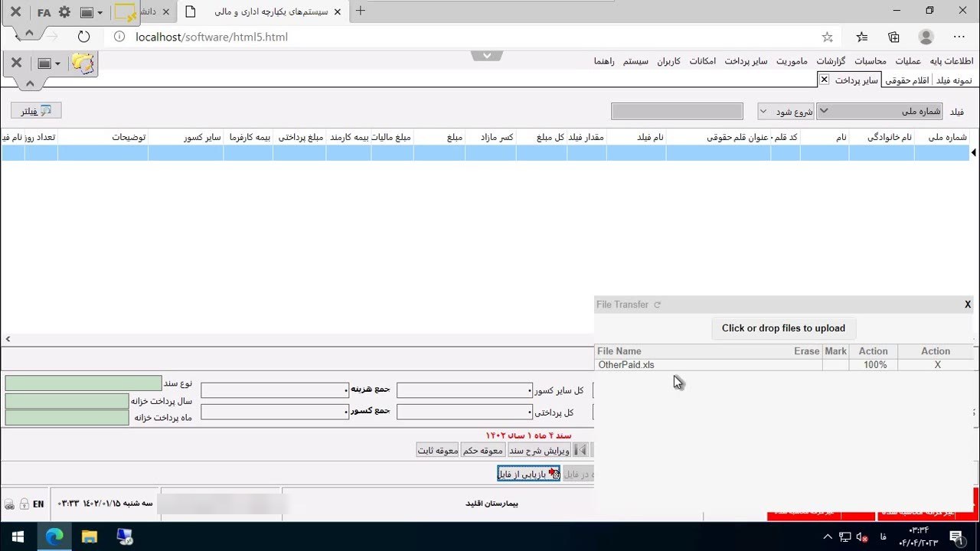The height and width of the screenshot is (551, 980).
Task: Close the File Transfer panel
Action: (x=968, y=305)
